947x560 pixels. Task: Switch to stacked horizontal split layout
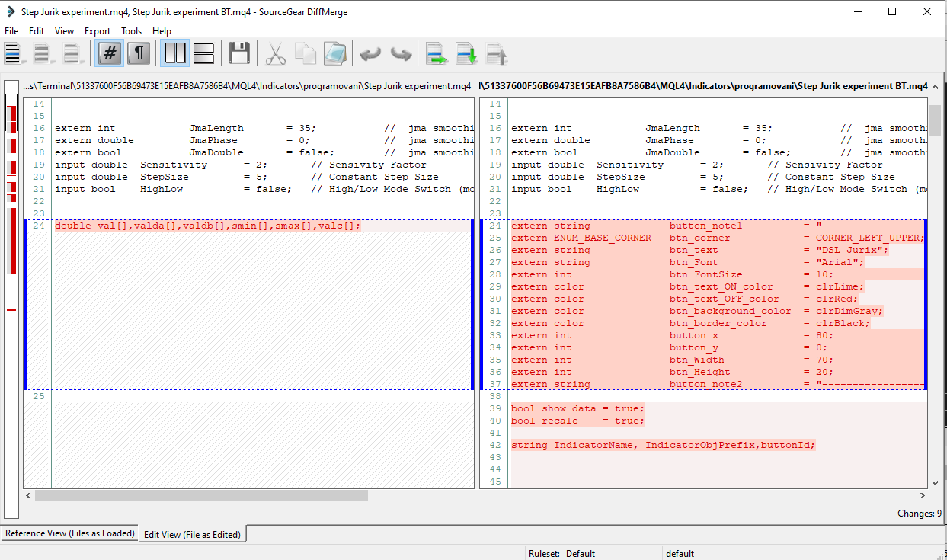[203, 53]
